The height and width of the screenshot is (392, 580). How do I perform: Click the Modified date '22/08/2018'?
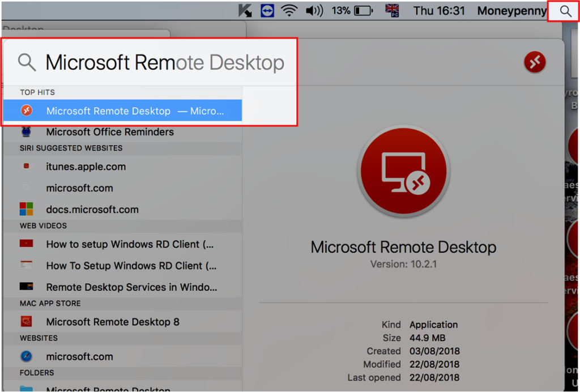(x=434, y=364)
